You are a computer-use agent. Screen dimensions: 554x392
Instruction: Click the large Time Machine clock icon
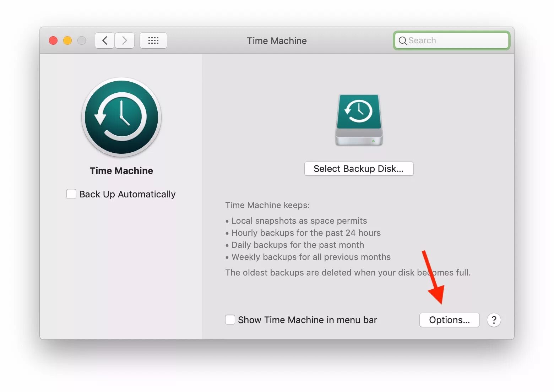pos(121,117)
